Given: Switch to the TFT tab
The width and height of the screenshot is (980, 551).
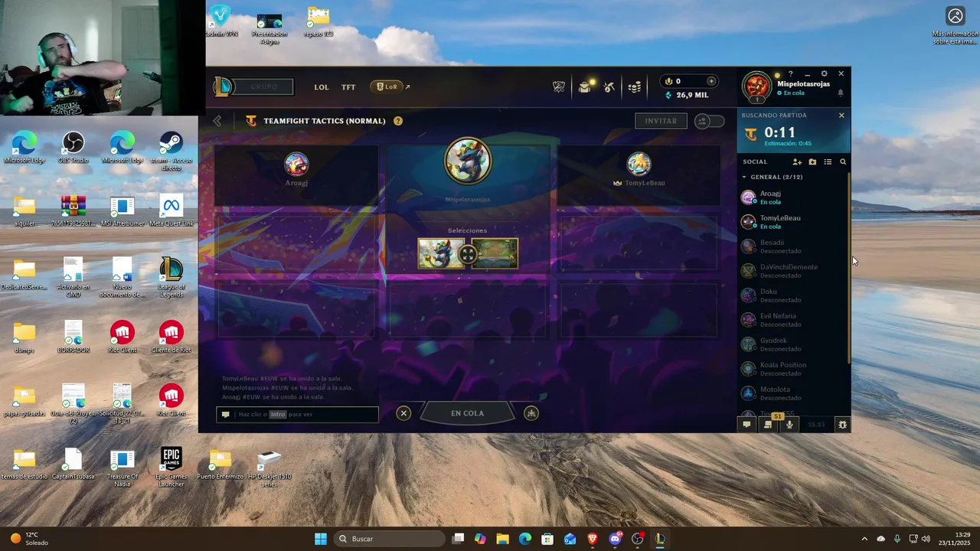Looking at the screenshot, I should [x=348, y=87].
